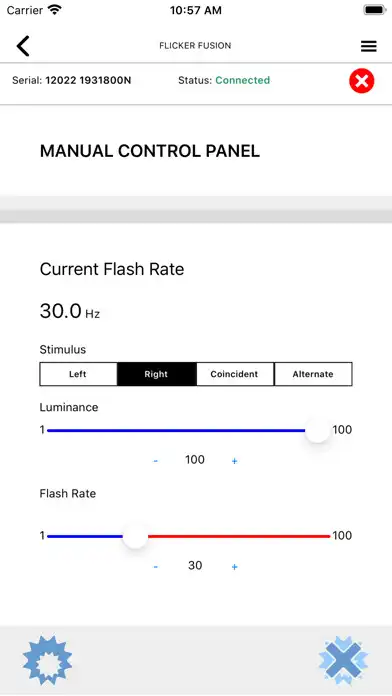Screen dimensions: 392x696
Task: Select the Left stimulus option
Action: pos(78,374)
